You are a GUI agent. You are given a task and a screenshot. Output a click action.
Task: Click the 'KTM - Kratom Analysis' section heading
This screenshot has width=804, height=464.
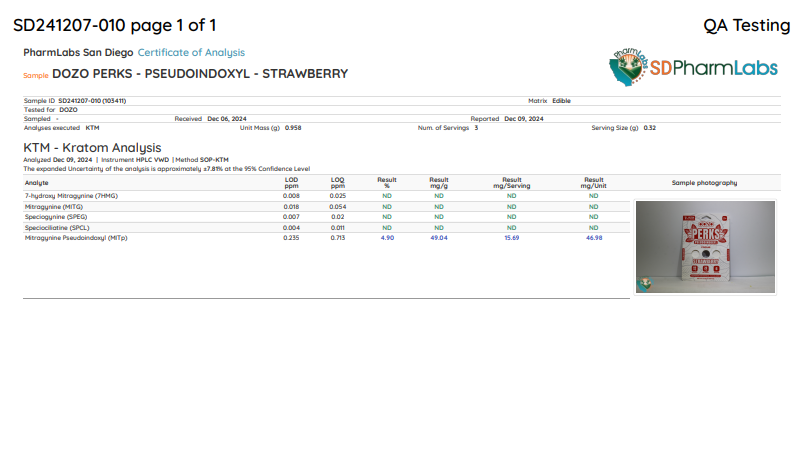(x=92, y=148)
